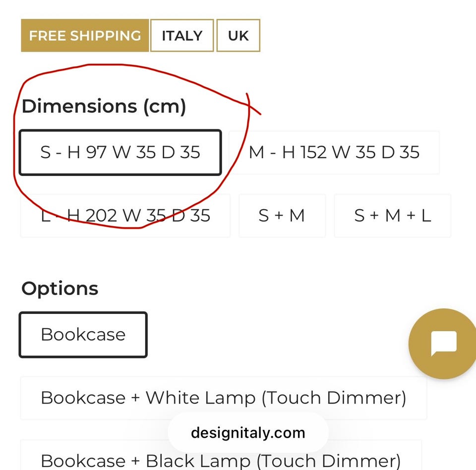Click the Options section heading
476x470 pixels.
(60, 289)
